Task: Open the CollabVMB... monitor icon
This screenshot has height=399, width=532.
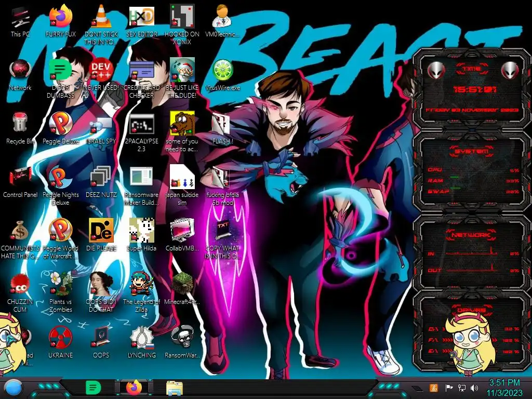Action: click(x=182, y=230)
